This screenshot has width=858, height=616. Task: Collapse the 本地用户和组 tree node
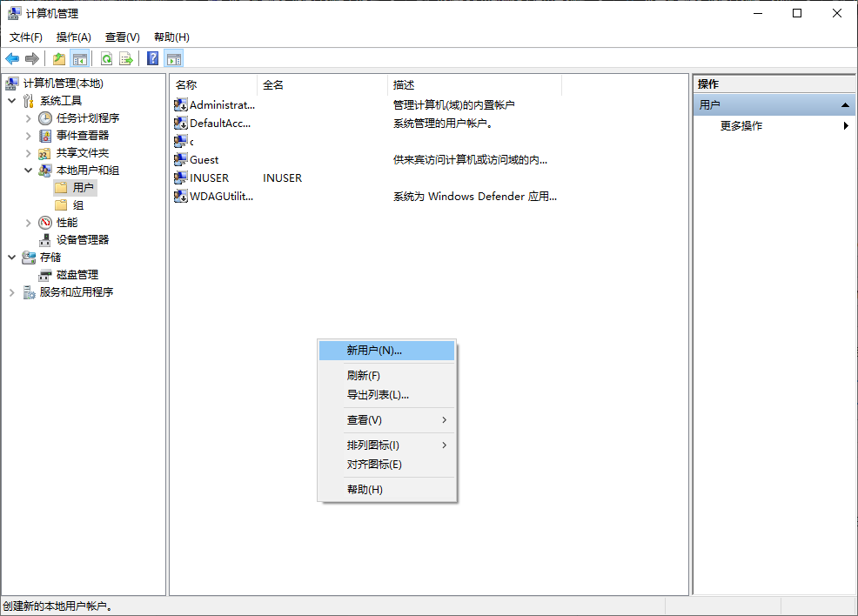click(x=29, y=171)
